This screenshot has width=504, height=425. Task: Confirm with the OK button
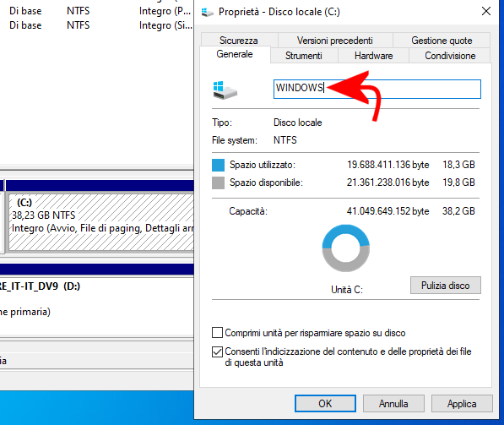click(325, 403)
